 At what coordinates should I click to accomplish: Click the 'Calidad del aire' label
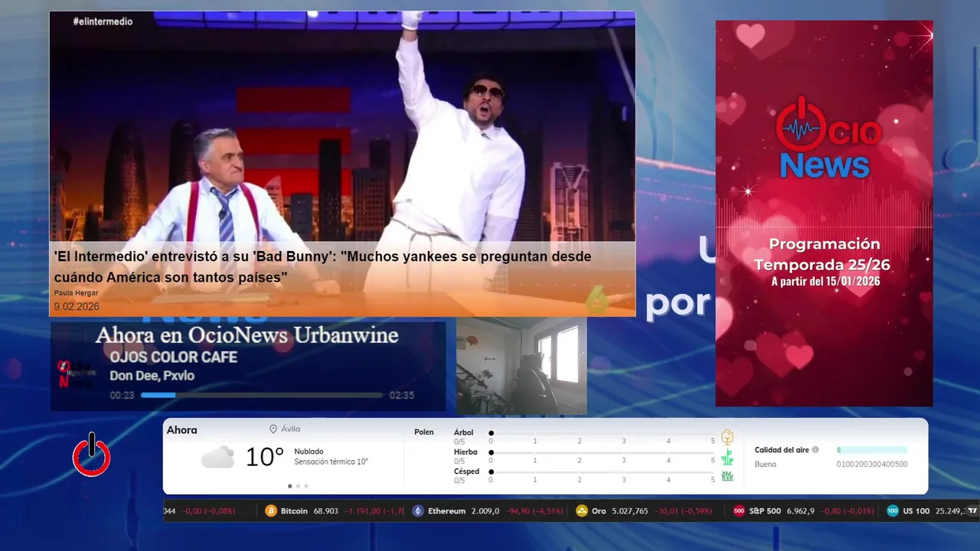(782, 450)
